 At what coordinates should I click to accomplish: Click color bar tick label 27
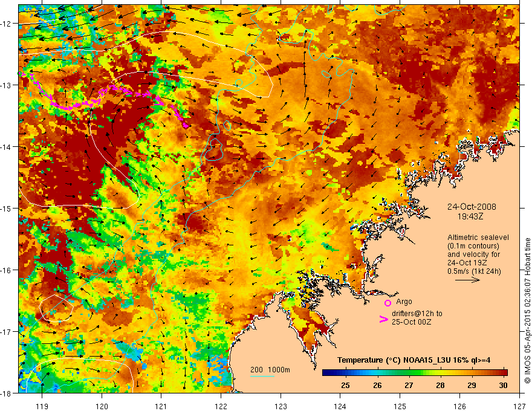409,385
